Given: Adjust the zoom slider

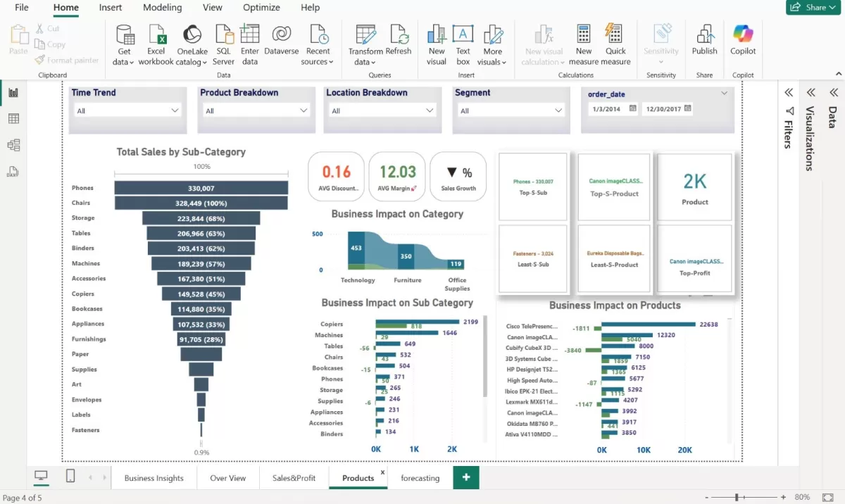Looking at the screenshot, I should point(737,496).
